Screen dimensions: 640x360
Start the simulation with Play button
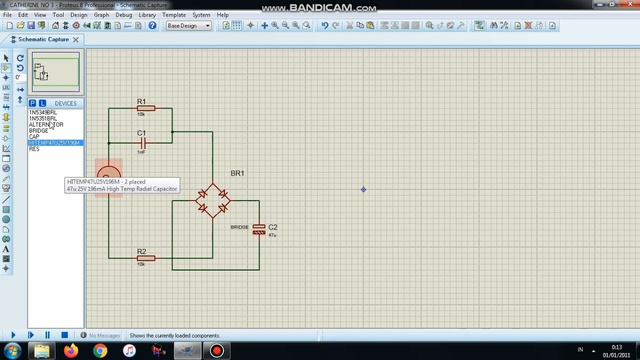13,335
